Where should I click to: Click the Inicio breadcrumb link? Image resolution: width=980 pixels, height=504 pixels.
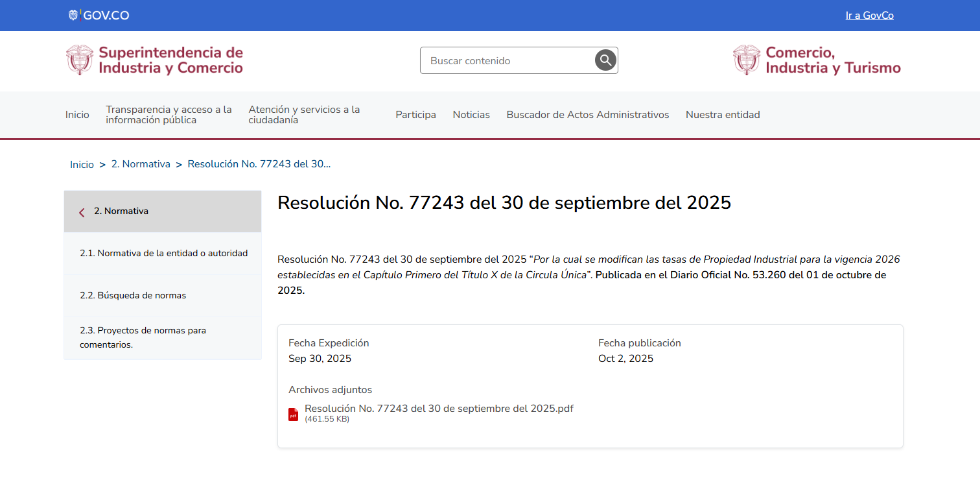(x=82, y=165)
